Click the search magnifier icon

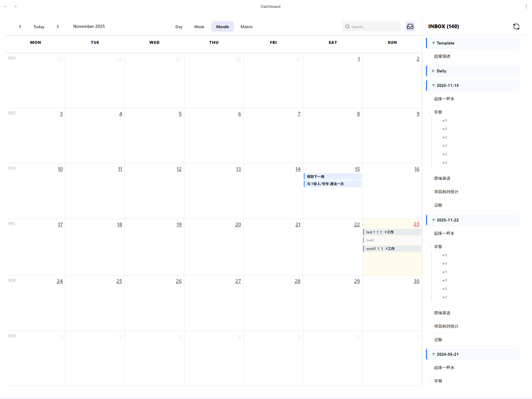click(347, 26)
